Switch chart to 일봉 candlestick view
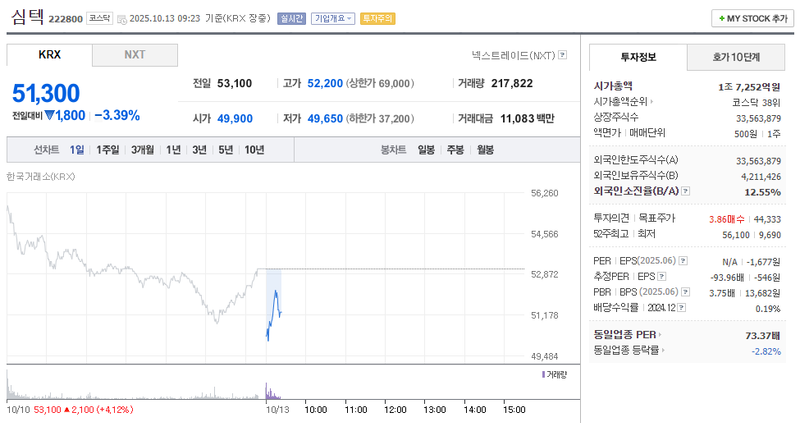The image size is (800, 423). [426, 150]
